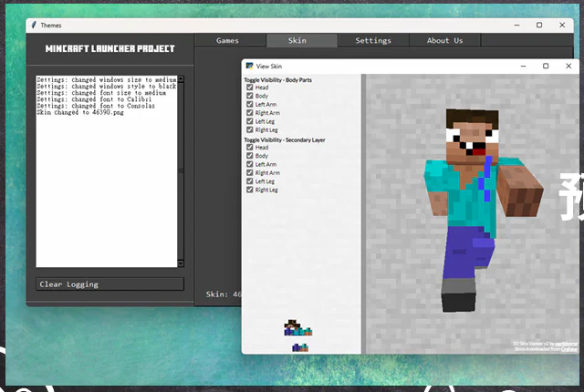This screenshot has width=584, height=392.
Task: Disable Body Parts Right Arm checkbox
Action: [x=250, y=113]
